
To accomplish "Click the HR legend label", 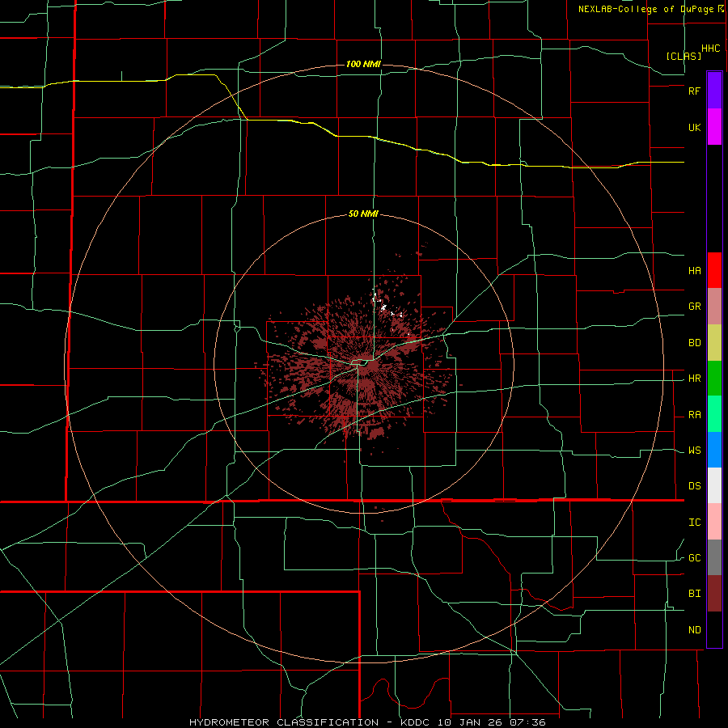I will (x=695, y=379).
